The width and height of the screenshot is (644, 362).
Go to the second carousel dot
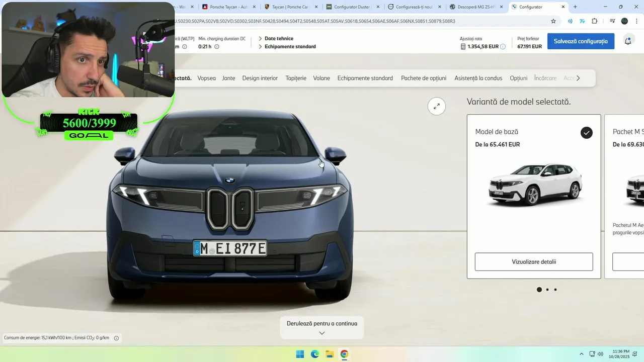pos(547,290)
